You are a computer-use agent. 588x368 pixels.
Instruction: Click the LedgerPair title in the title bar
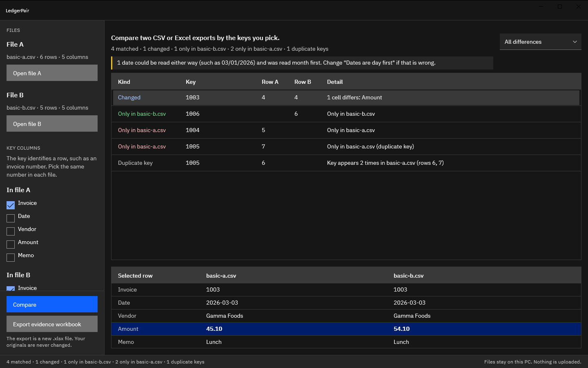pos(18,11)
